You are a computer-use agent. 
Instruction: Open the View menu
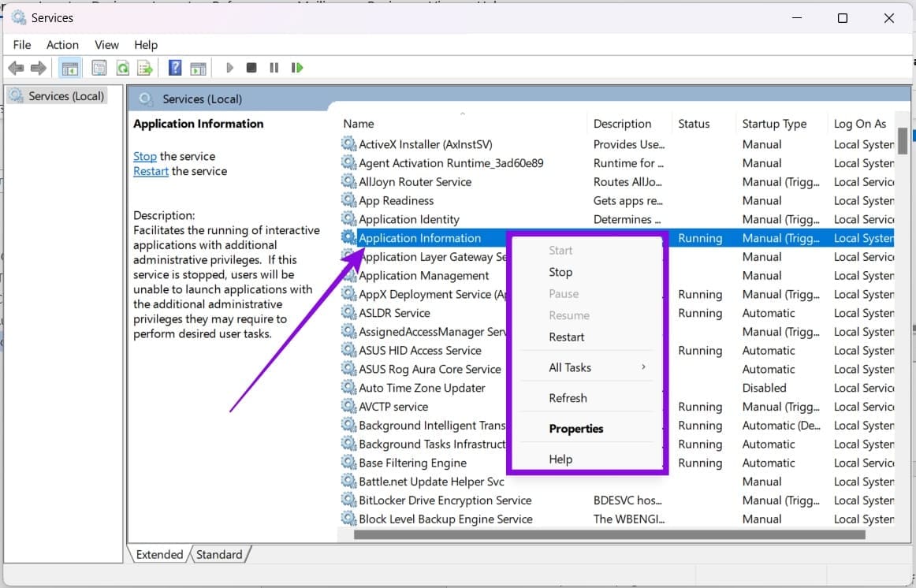click(x=107, y=45)
